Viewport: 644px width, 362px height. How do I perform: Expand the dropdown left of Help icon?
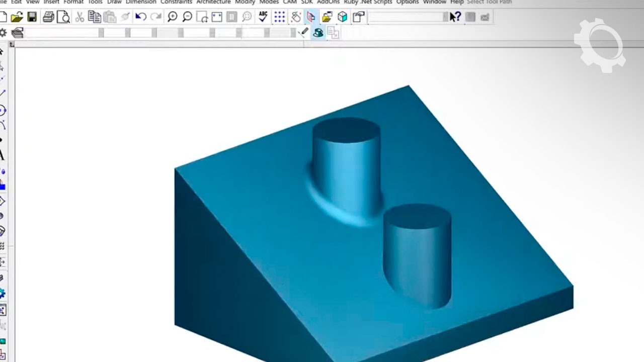tap(445, 17)
